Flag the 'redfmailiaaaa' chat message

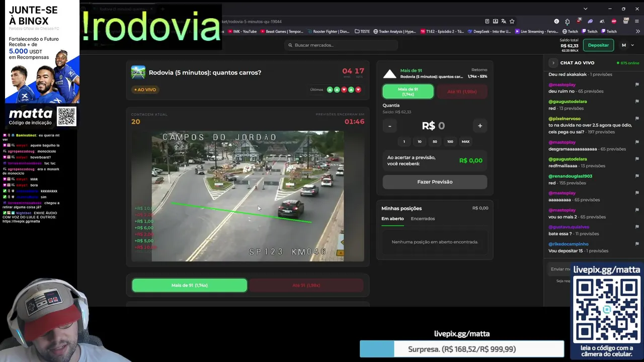[637, 159]
